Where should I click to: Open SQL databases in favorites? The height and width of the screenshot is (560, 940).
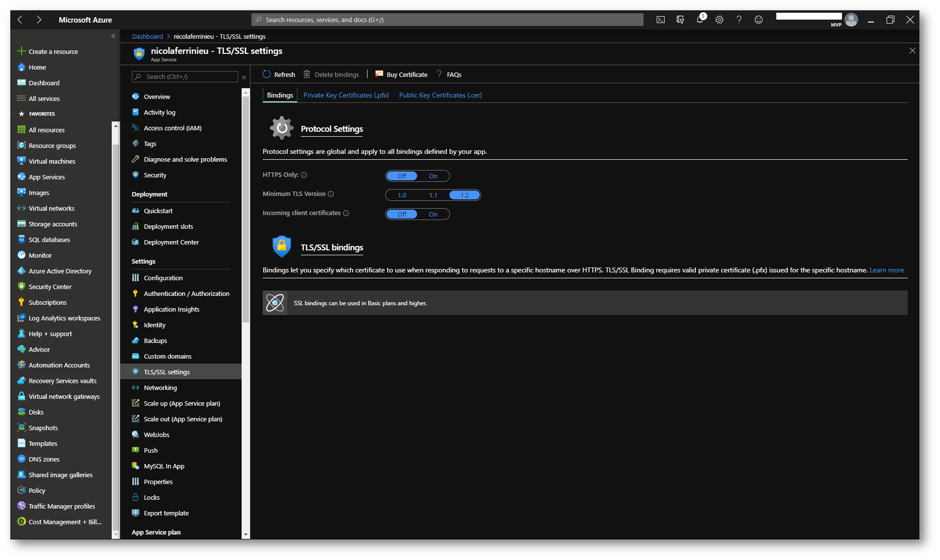(x=49, y=240)
